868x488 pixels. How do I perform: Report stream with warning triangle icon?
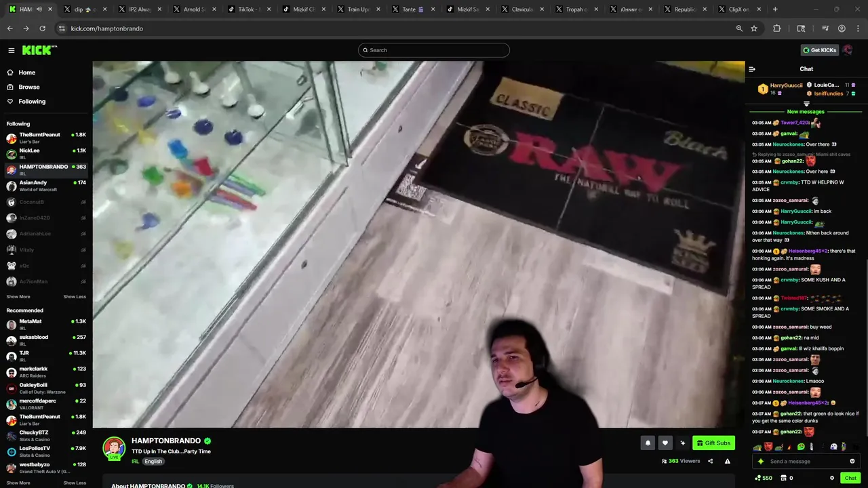727,462
